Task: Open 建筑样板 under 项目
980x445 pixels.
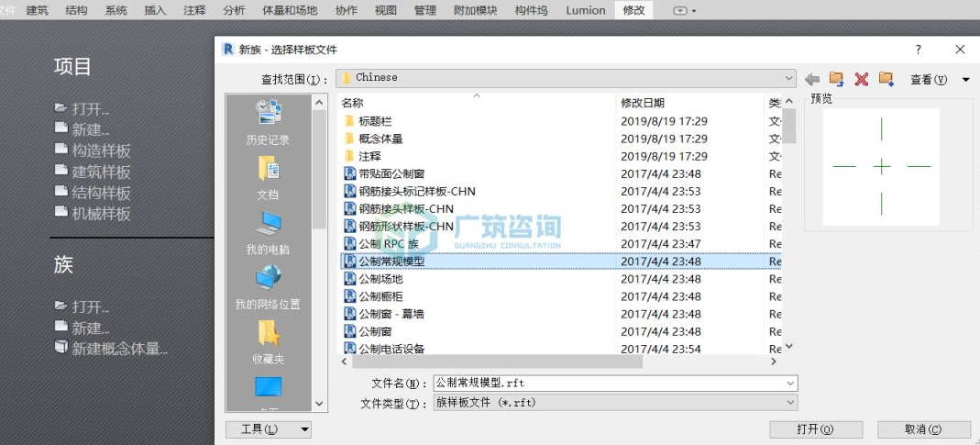Action: [101, 172]
